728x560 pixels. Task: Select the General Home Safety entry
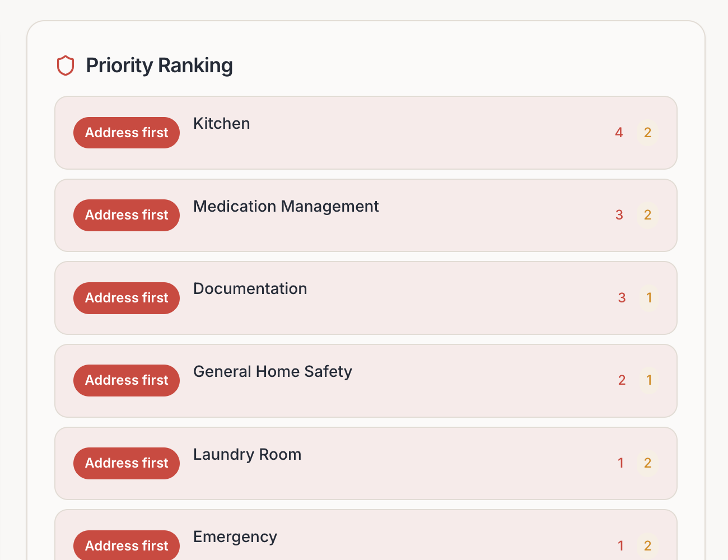[x=272, y=372]
